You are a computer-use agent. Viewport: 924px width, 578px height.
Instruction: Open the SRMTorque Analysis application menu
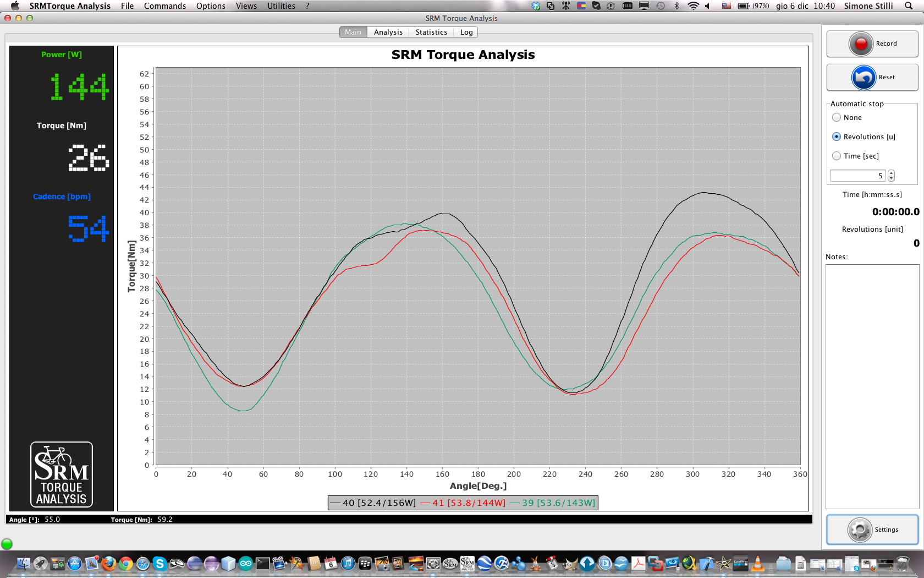click(x=70, y=6)
